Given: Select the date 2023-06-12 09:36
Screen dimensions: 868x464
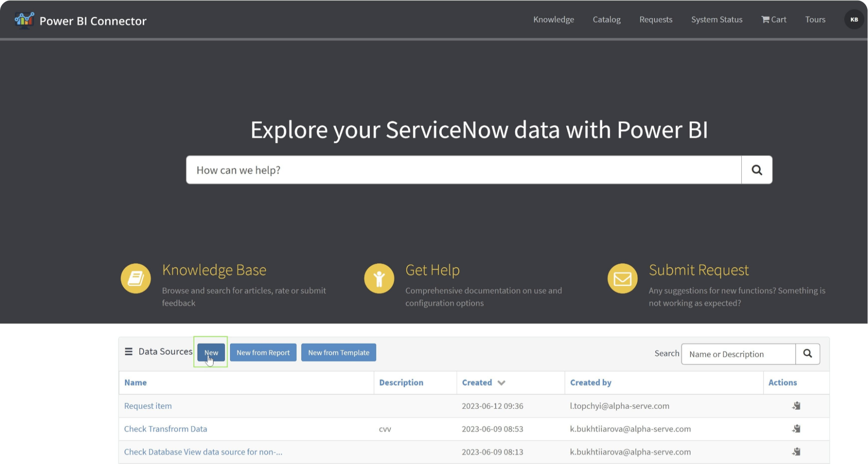Looking at the screenshot, I should pos(492,406).
